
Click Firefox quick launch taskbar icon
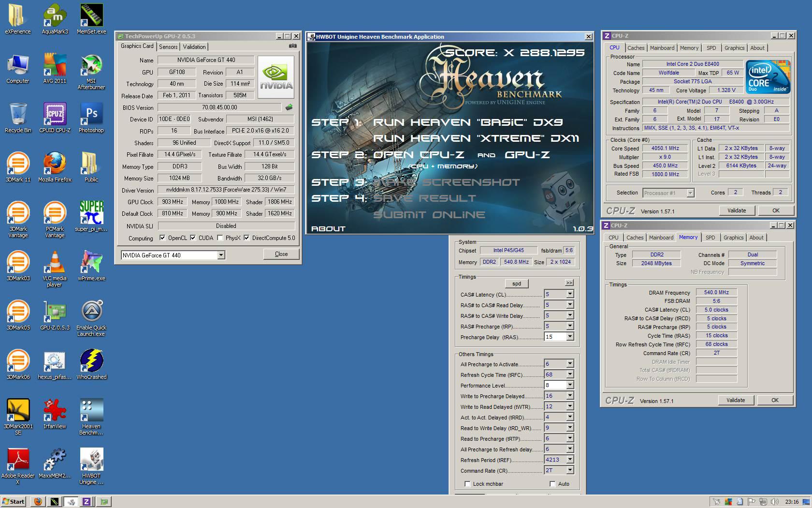pyautogui.click(x=38, y=502)
